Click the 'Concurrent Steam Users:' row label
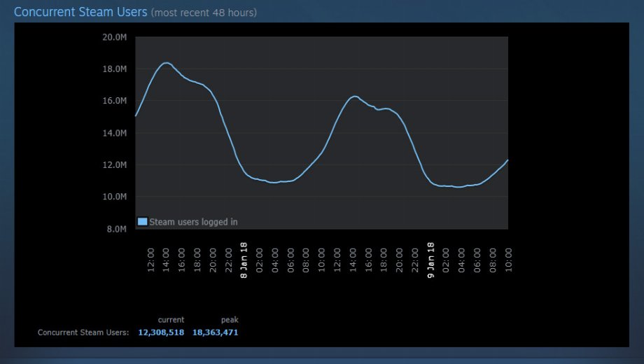Viewport: 644px width, 364px height. pyautogui.click(x=83, y=332)
